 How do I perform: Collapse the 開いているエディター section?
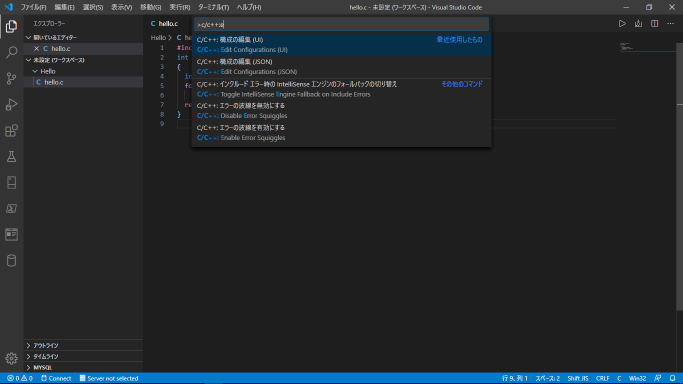click(83, 37)
